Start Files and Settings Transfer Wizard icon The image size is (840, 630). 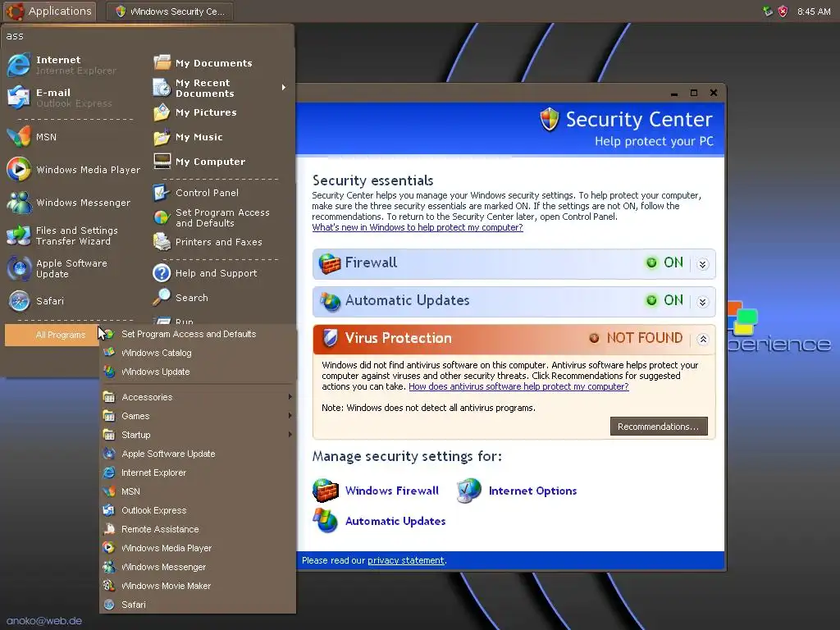click(x=19, y=235)
